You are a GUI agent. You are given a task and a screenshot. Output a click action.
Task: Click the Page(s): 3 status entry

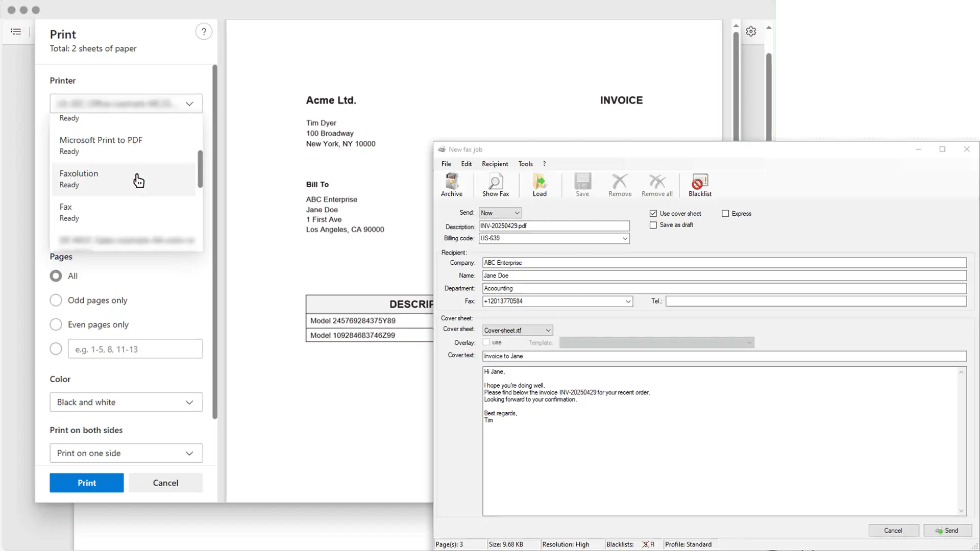(449, 544)
